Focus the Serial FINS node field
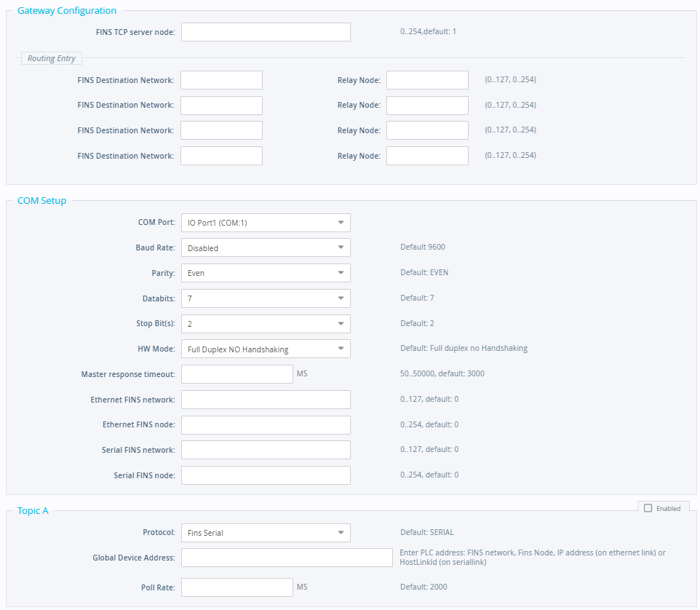The image size is (700, 610). [266, 475]
